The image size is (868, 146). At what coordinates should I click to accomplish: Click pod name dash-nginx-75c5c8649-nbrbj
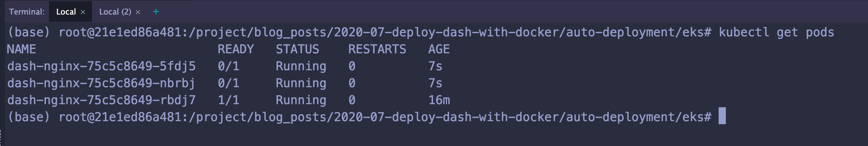[101, 83]
